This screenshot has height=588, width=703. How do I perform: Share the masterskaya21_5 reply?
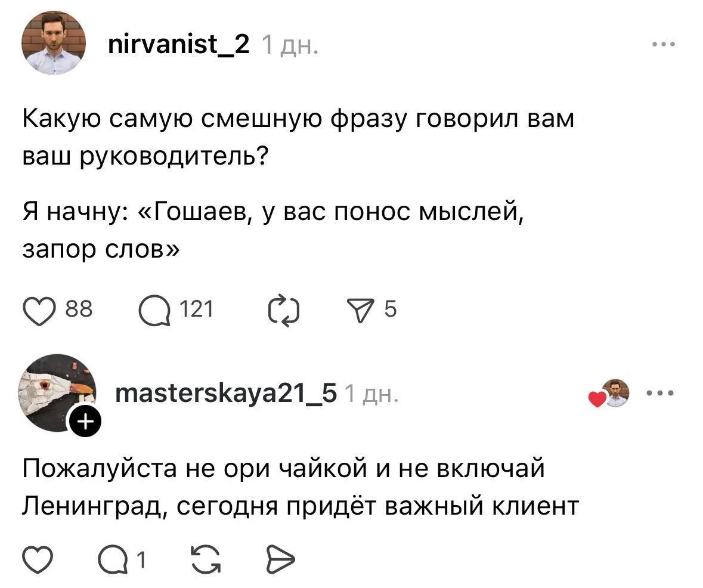[277, 561]
